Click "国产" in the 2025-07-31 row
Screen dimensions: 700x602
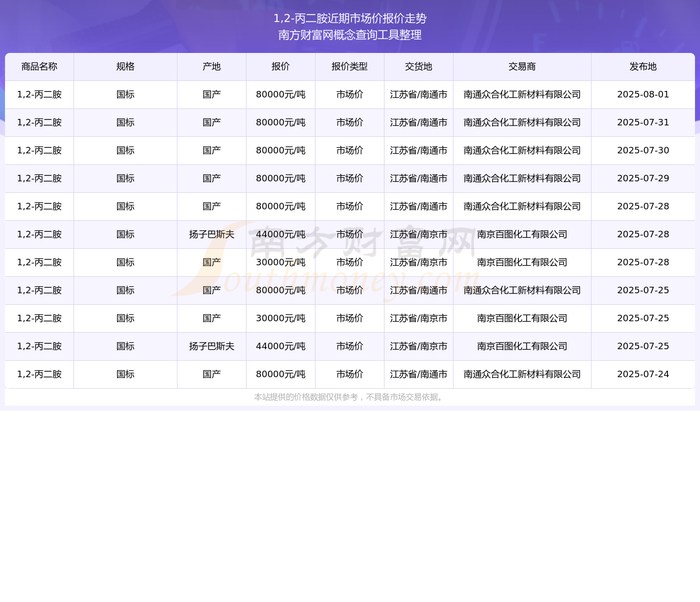click(212, 122)
